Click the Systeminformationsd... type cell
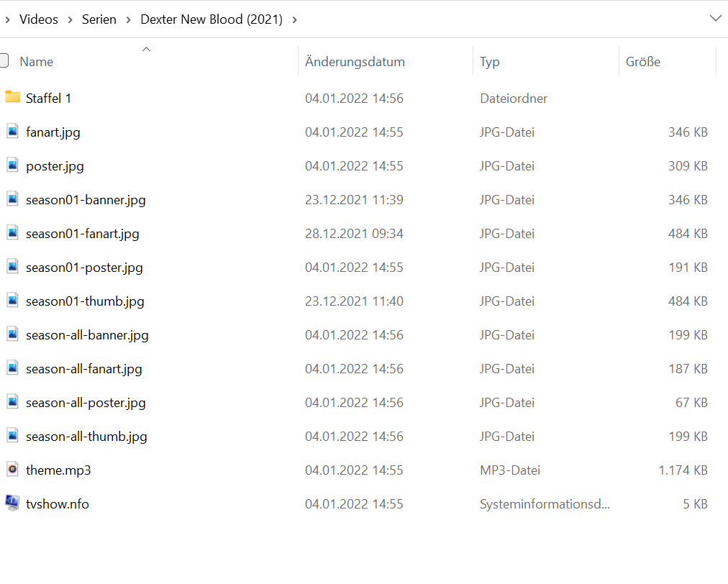This screenshot has width=728, height=584. pos(545,504)
